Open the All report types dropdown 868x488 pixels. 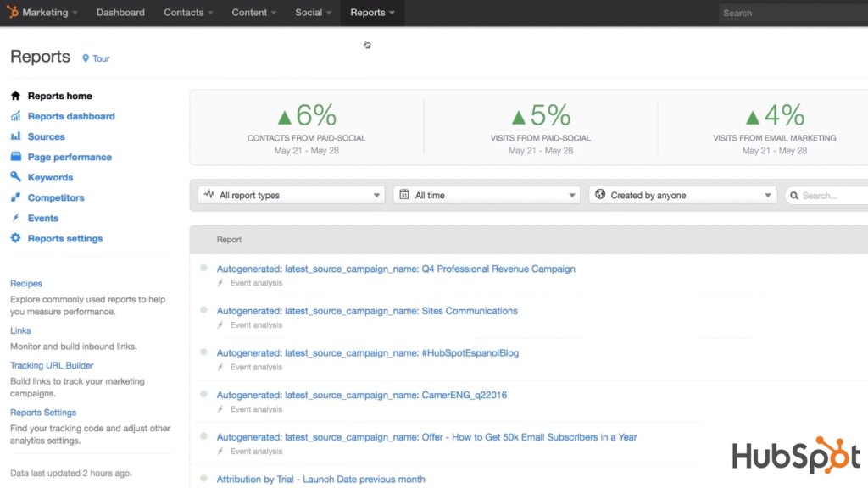tap(291, 195)
